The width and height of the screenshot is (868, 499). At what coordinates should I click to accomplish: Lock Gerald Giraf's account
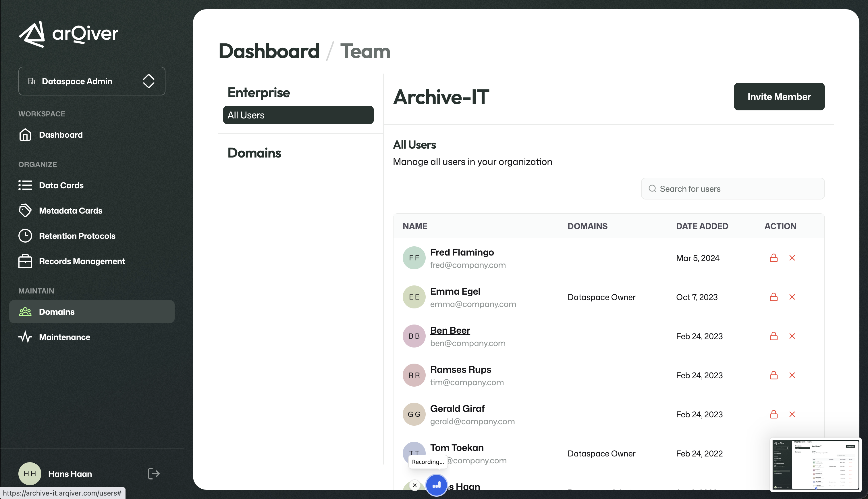[774, 414]
